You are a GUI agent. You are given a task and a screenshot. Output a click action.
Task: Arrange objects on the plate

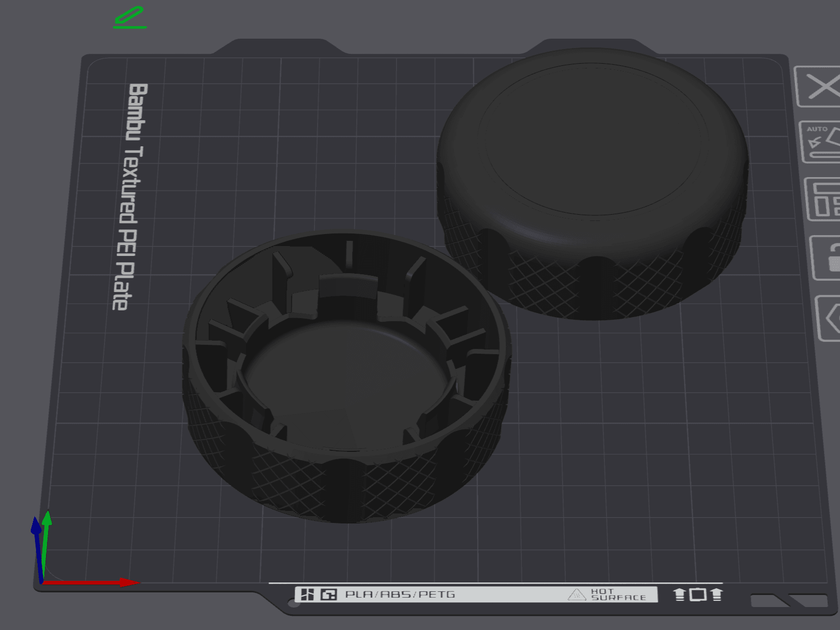[x=823, y=199]
